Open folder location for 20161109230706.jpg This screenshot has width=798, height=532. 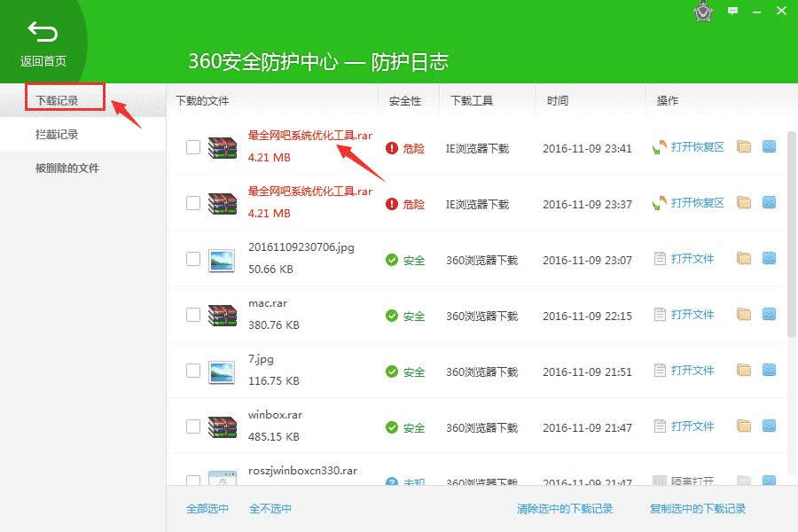(x=744, y=259)
